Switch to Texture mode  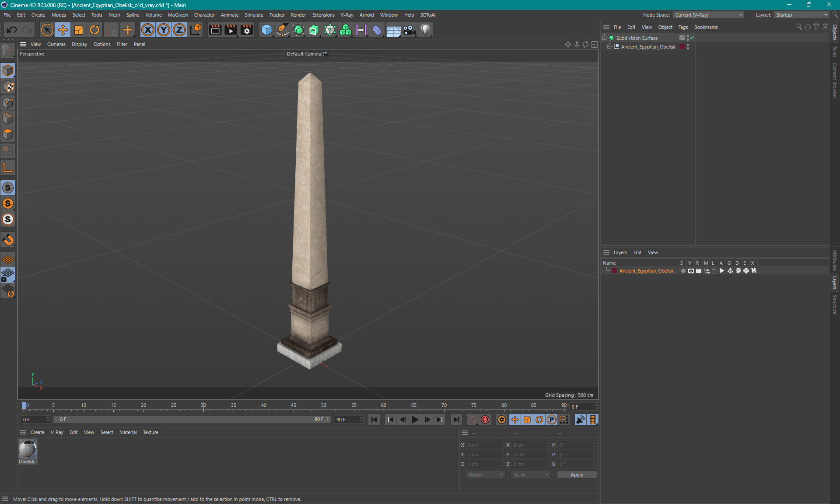(x=8, y=87)
